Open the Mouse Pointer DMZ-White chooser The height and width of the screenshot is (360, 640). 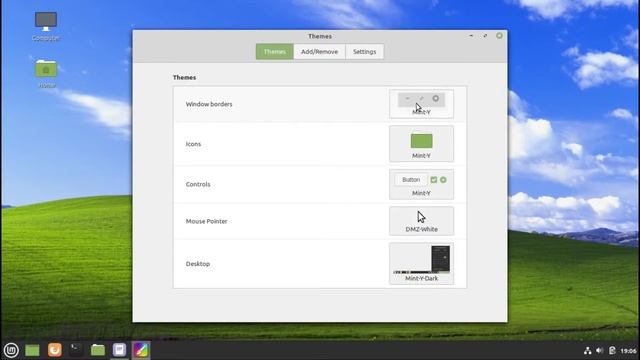421,221
